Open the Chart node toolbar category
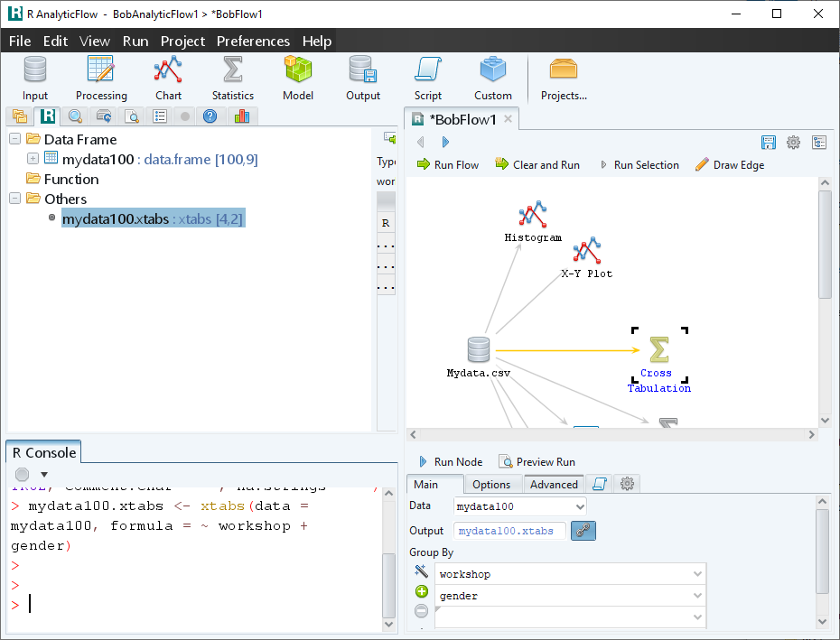The width and height of the screenshot is (840, 640). pos(168,78)
